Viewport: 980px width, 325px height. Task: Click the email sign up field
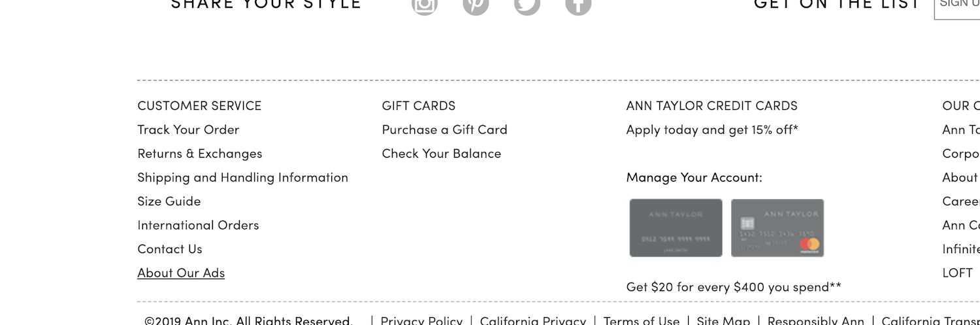point(958,5)
